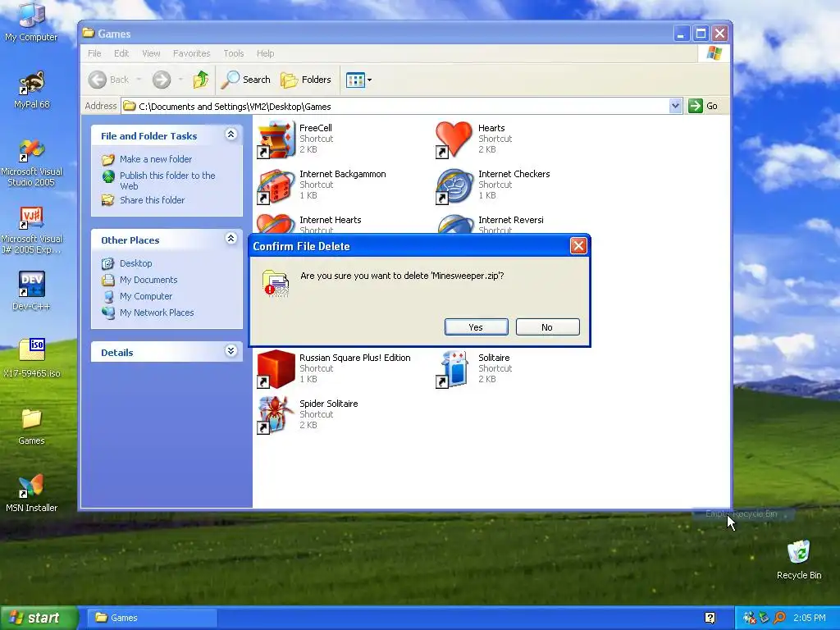
Task: Open the Help menu
Action: (x=265, y=53)
